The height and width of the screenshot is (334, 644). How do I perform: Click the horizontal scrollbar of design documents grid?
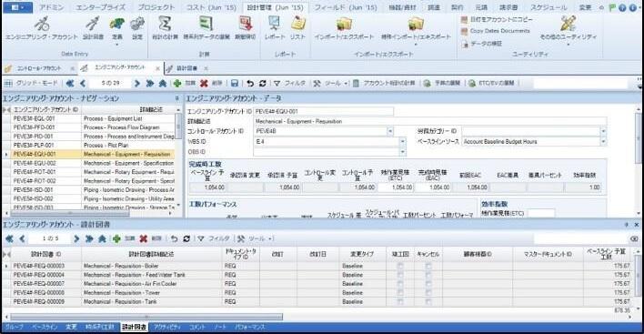pos(146,317)
